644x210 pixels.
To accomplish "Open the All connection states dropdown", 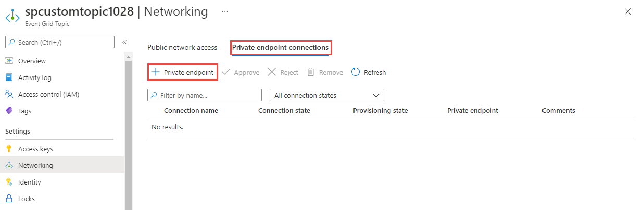I will point(326,95).
